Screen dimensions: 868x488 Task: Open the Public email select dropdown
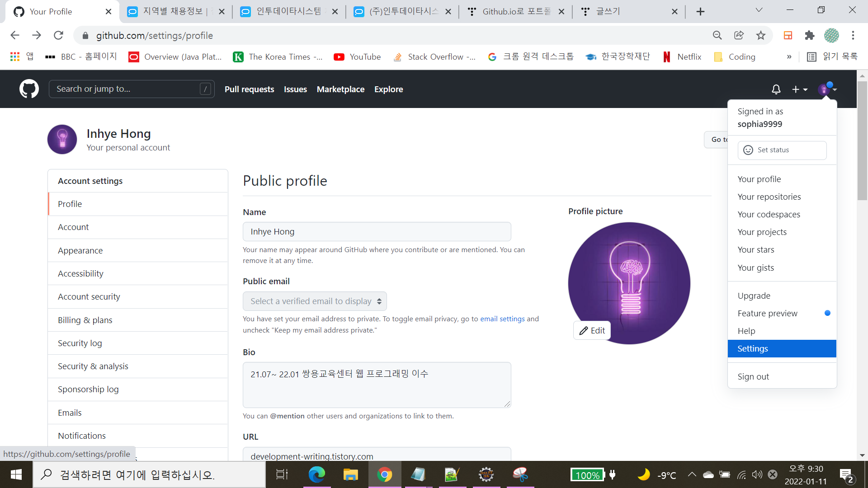(x=315, y=301)
